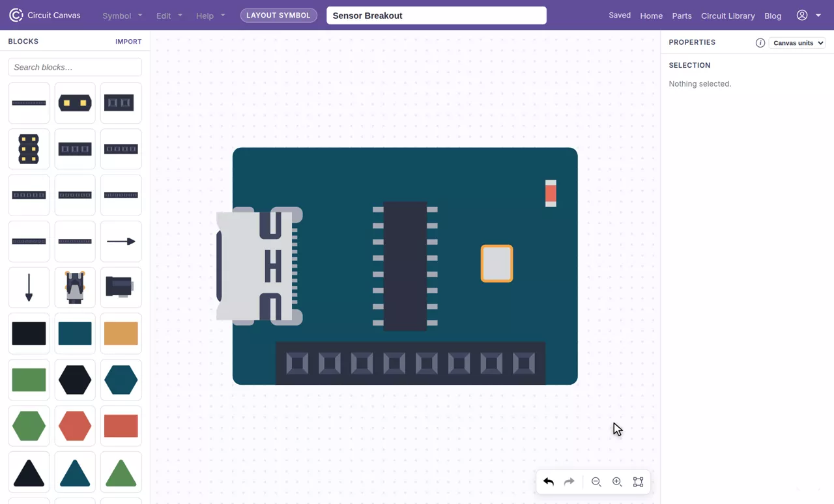The height and width of the screenshot is (504, 834).
Task: Click the info icon in Properties
Action: 760,43
